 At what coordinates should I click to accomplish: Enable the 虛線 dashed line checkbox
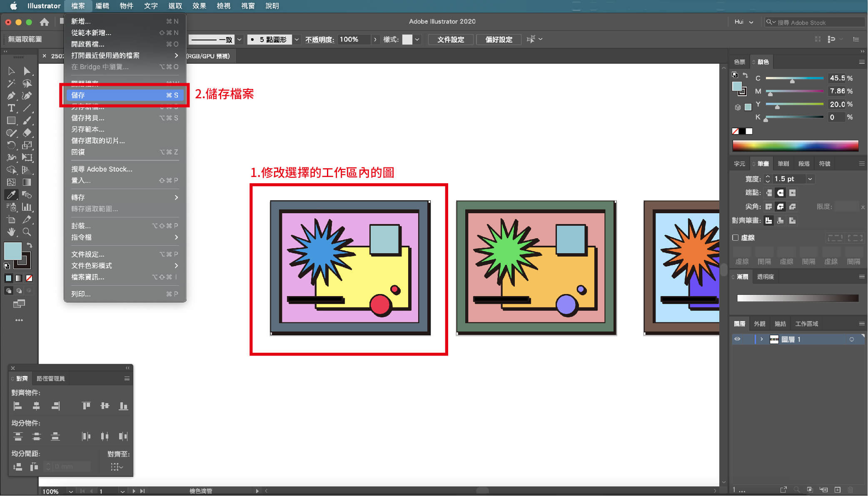coord(736,238)
